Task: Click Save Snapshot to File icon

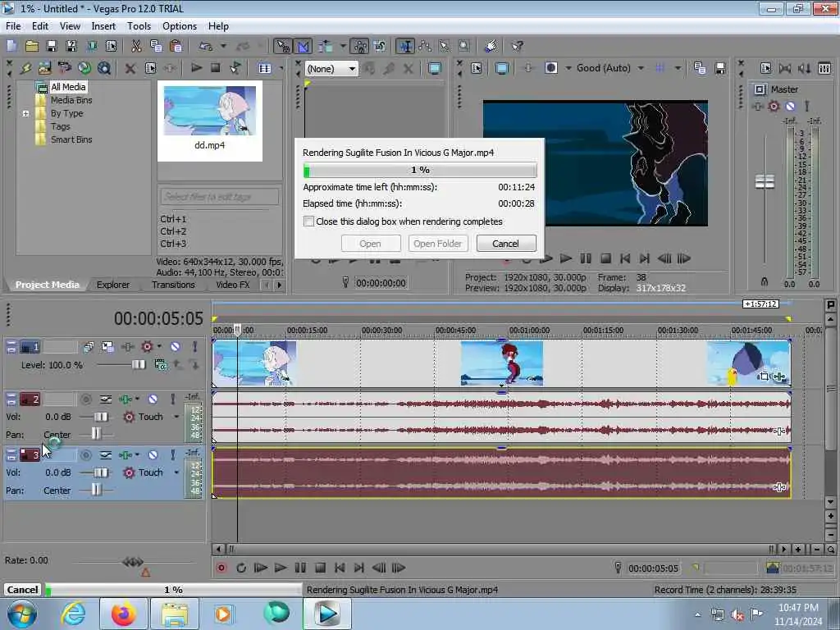Action: (x=720, y=68)
